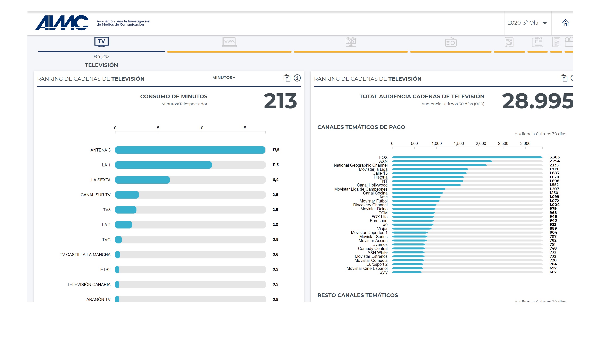Click the CONSUMO DE MINUTOS heading

coord(174,96)
